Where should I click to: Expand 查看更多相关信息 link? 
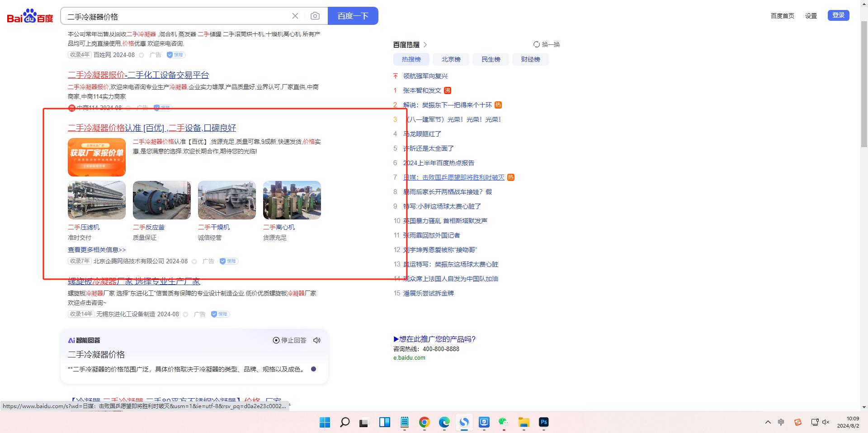[97, 250]
